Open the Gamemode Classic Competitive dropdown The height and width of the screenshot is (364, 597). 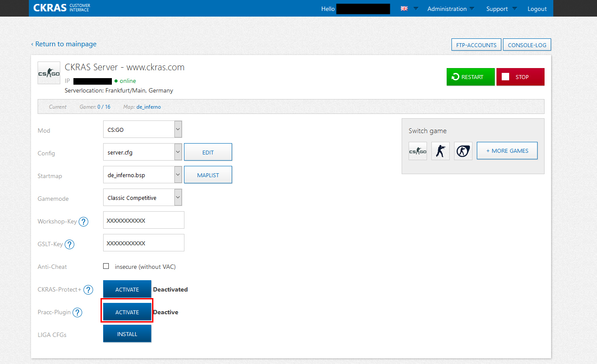point(142,197)
